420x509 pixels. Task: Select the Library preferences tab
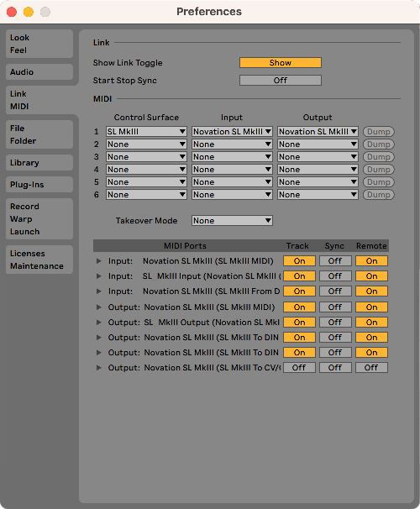[39, 163]
